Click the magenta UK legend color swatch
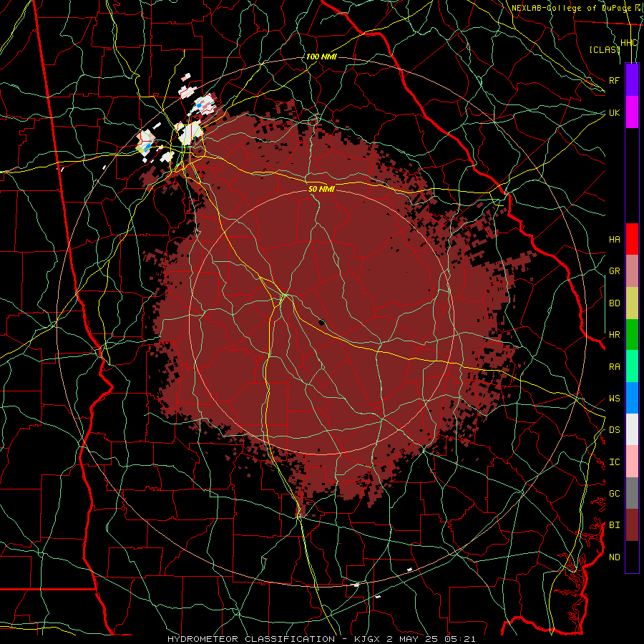Screen dimensions: 644x644 [x=632, y=112]
